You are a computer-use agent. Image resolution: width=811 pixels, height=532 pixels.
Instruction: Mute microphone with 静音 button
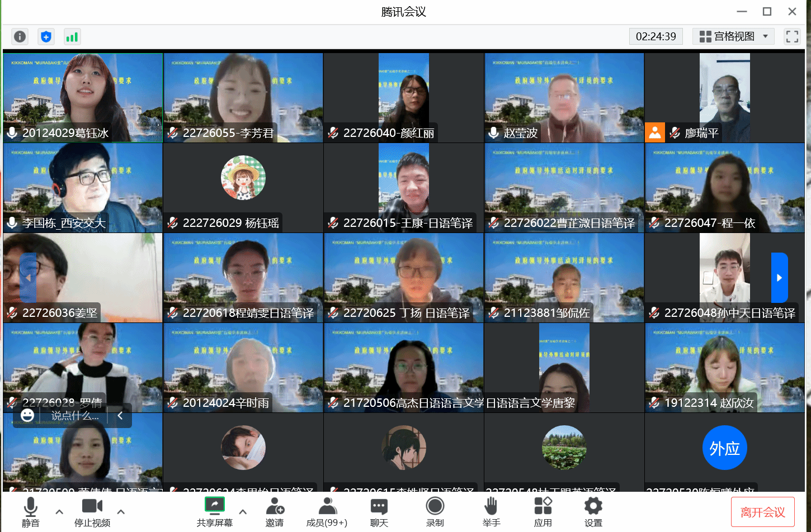[x=31, y=512]
